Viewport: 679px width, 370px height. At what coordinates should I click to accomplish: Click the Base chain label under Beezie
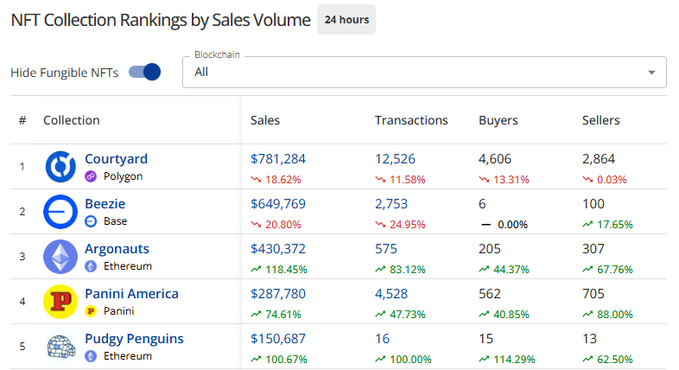[x=115, y=221]
